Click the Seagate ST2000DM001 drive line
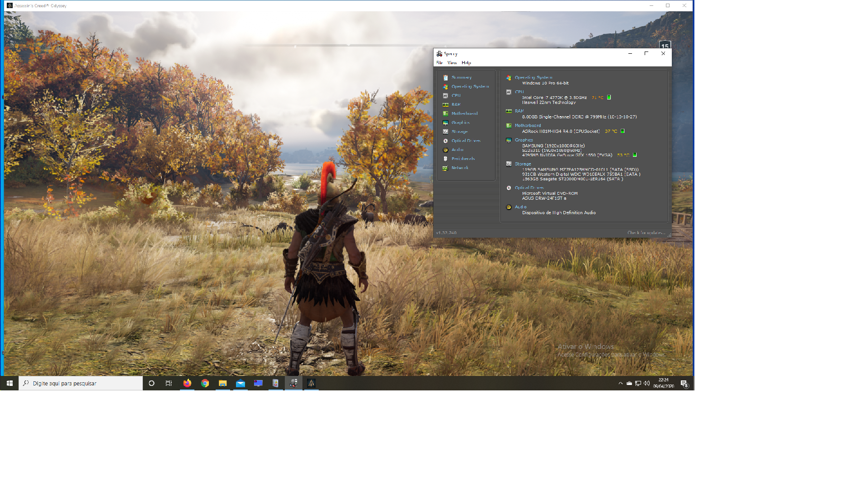This screenshot has height=488, width=868. tap(572, 179)
